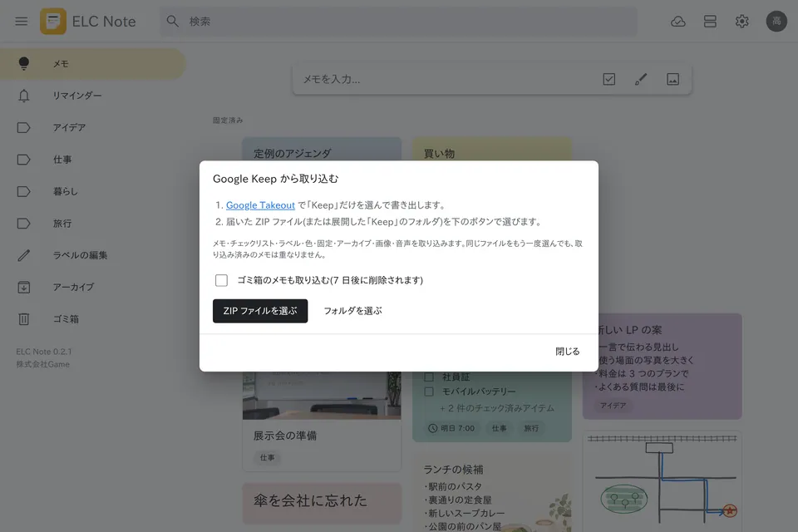Screen dimensions: 798x532
Task: Open the 買い物 note
Action: pos(491,150)
